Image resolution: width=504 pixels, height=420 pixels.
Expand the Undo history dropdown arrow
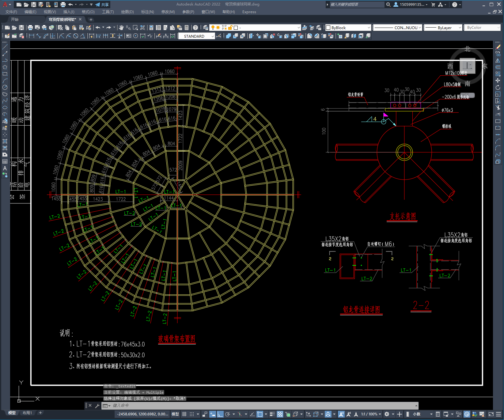(103, 28)
